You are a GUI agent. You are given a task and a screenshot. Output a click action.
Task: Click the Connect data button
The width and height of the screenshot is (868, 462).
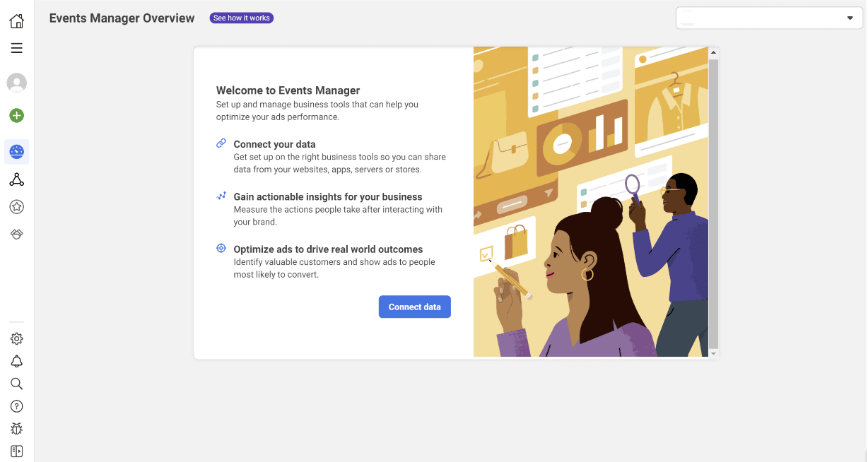(x=415, y=307)
